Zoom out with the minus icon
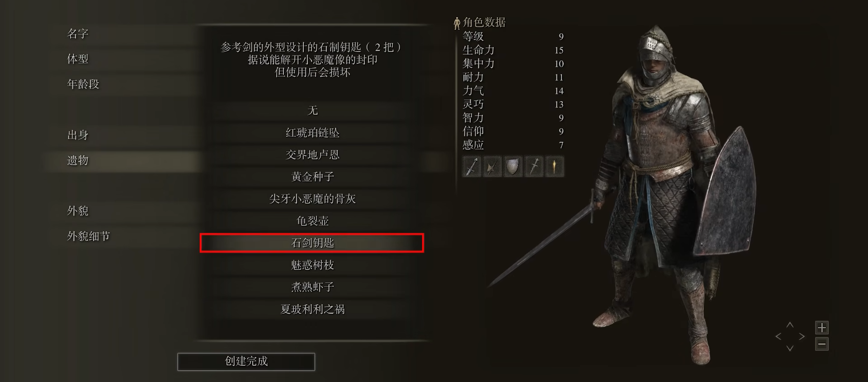 click(x=822, y=345)
